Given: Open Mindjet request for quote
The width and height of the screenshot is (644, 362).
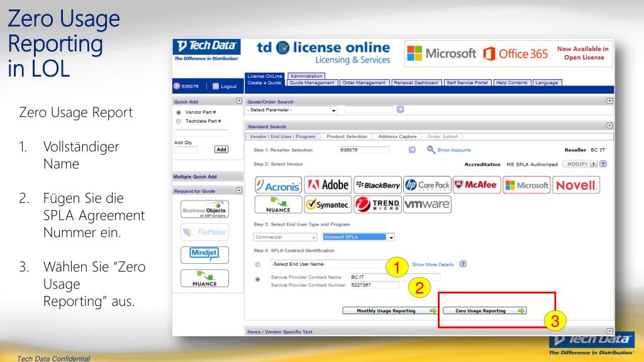Looking at the screenshot, I should [x=204, y=255].
